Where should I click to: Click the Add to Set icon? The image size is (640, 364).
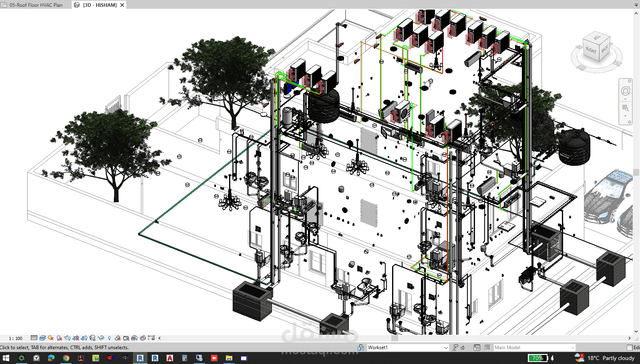click(487, 348)
